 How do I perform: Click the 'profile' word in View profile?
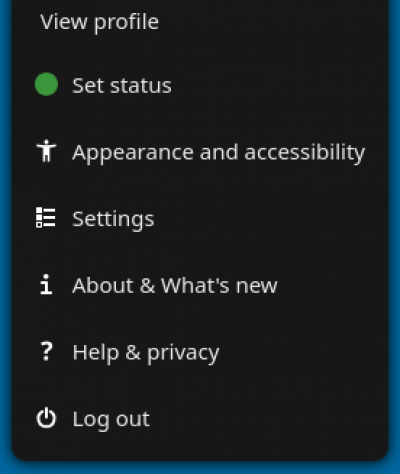pyautogui.click(x=126, y=23)
